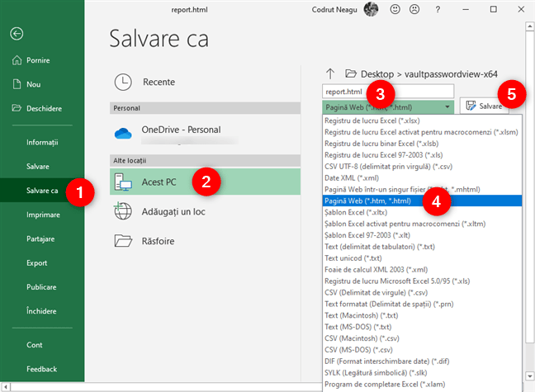Choose CSV (MS-DOS) (*.csv)
535x392 pixels.
coord(422,350)
